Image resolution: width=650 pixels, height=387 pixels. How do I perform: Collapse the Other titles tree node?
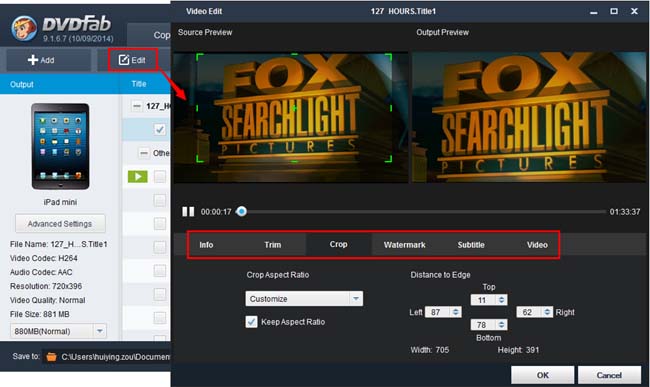[143, 153]
